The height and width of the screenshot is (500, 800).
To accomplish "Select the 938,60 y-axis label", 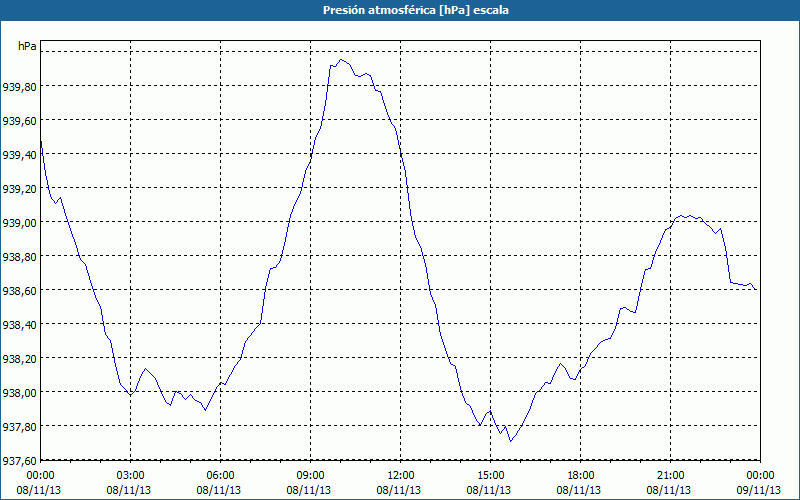I will (x=19, y=291).
